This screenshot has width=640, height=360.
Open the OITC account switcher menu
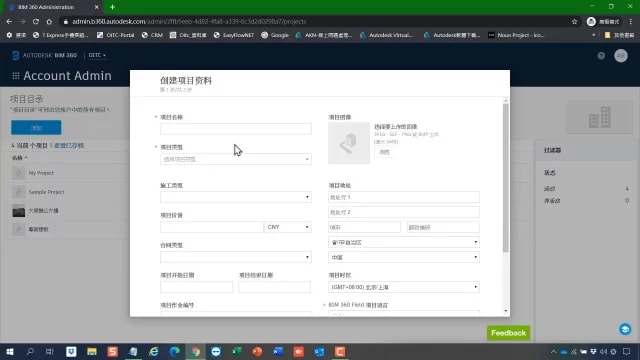97,55
